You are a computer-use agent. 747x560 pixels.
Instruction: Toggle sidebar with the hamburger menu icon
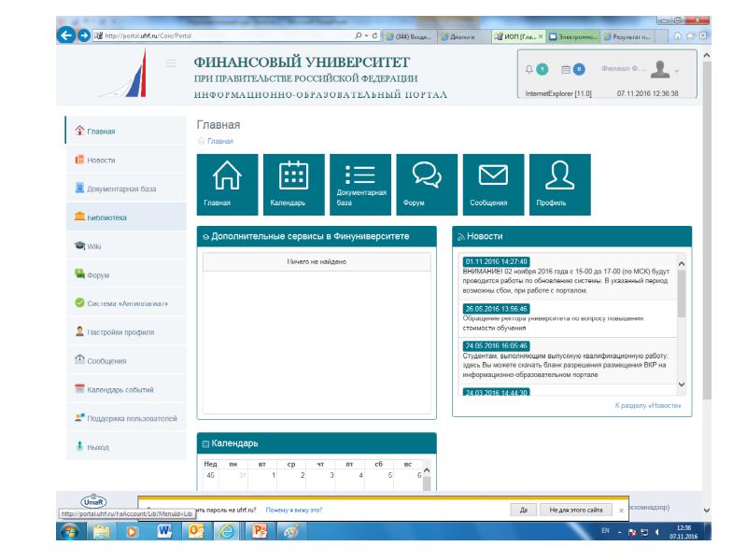[x=171, y=64]
